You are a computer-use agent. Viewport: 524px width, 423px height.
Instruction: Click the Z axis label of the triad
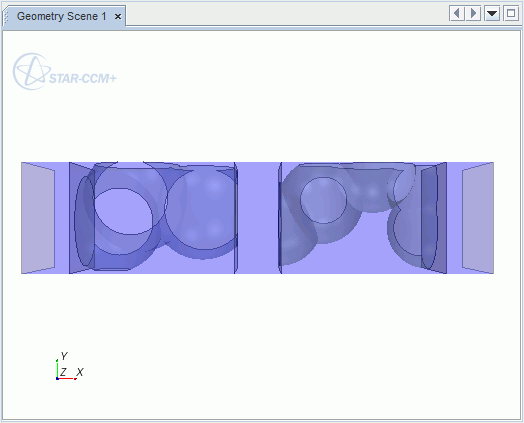[63, 372]
